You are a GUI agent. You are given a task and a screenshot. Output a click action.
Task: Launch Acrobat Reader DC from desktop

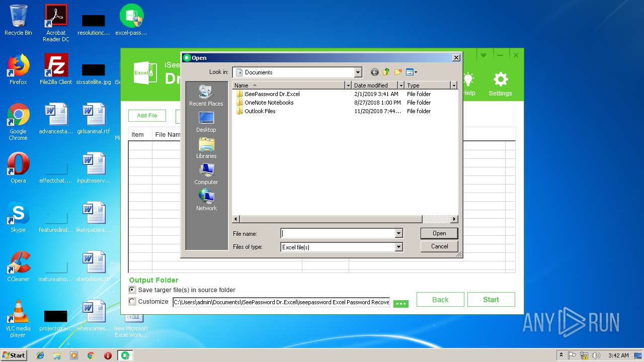point(56,23)
